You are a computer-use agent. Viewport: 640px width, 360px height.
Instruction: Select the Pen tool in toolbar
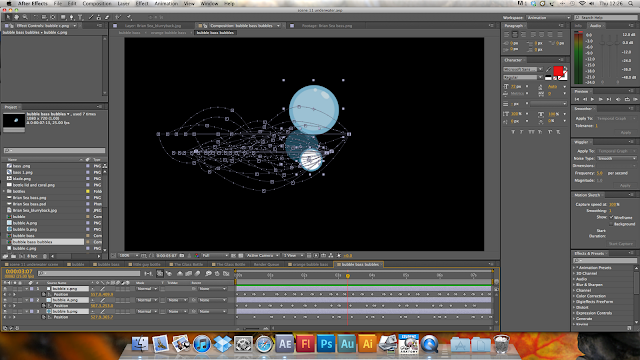[71, 18]
